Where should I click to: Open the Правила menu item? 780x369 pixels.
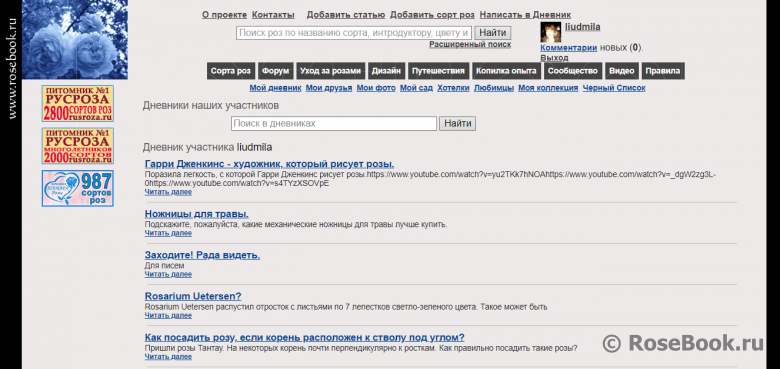click(x=663, y=71)
